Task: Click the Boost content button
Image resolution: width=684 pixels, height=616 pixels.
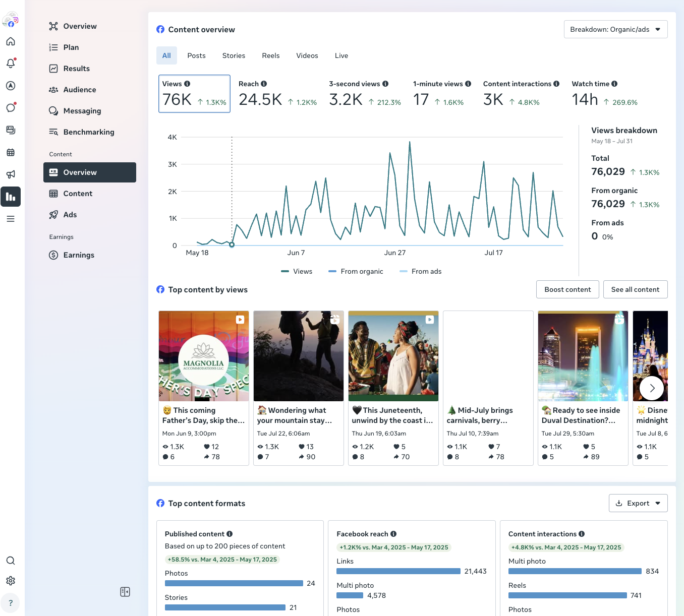Action: [x=567, y=289]
